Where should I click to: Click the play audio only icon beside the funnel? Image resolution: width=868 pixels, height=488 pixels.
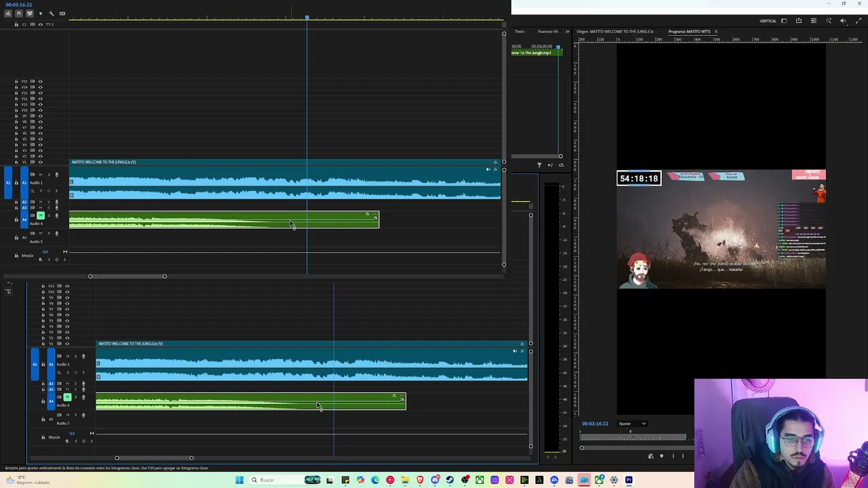pos(551,165)
